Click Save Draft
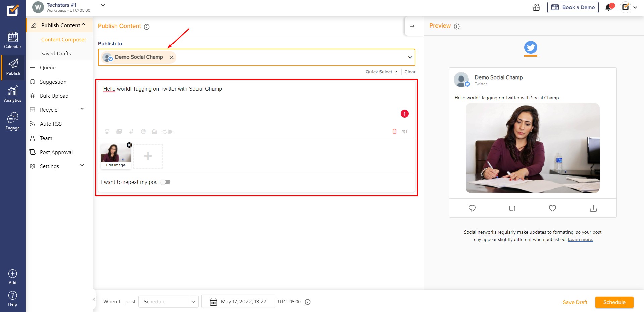 [575, 302]
